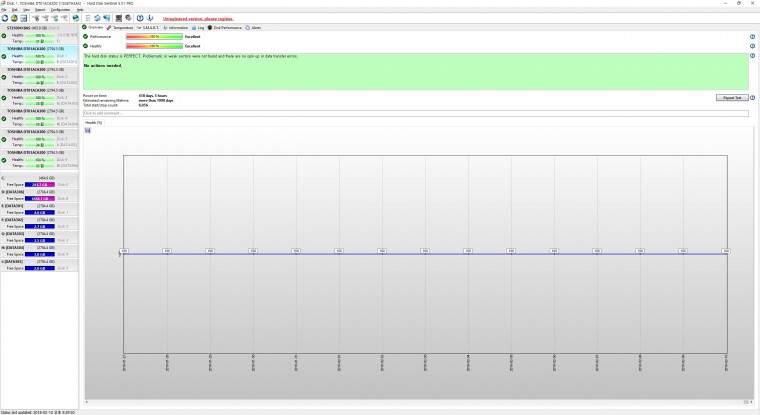This screenshot has width=760, height=415.
Task: Click the blue question mark help toolbar icon
Action: pos(140,18)
